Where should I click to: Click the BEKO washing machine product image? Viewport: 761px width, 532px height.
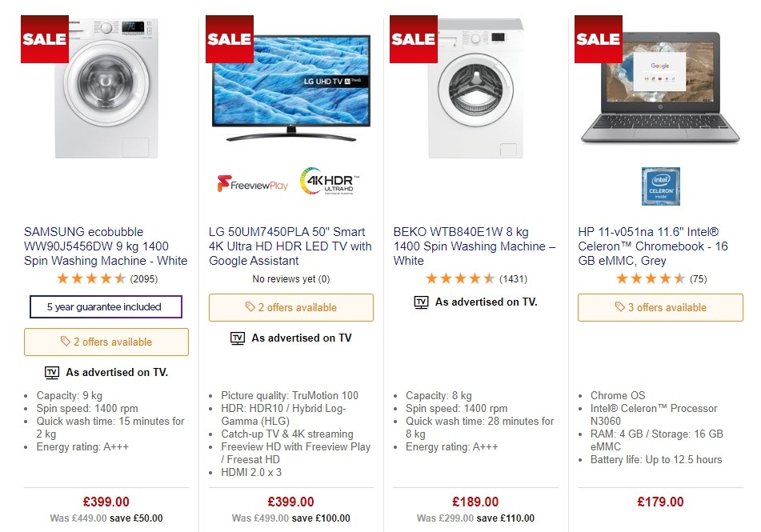tap(475, 88)
